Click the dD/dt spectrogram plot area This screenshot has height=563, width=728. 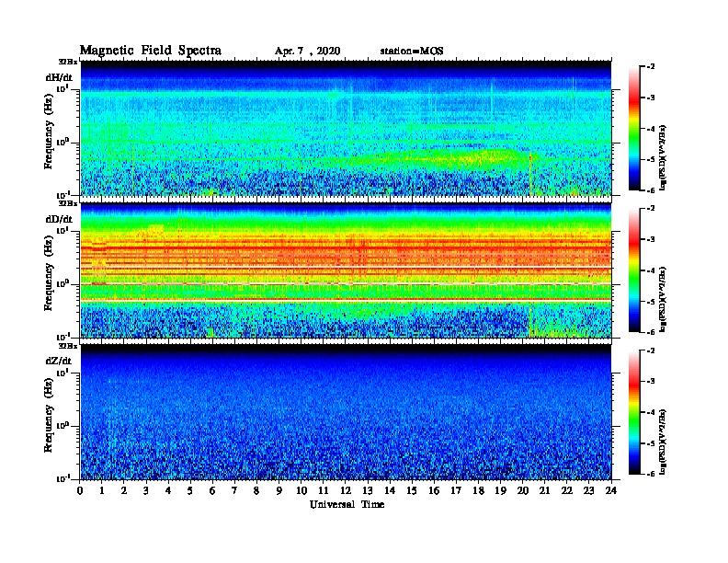coord(346,270)
